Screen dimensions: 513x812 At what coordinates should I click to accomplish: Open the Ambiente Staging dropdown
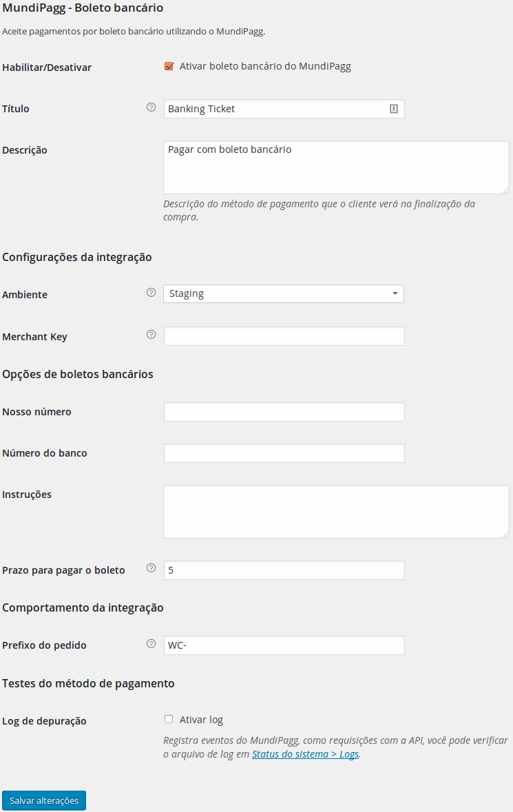point(283,293)
